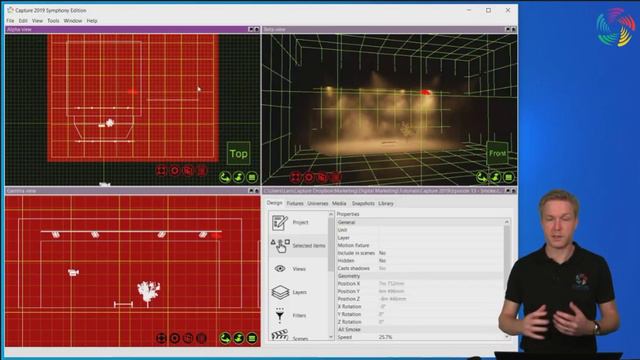
Task: Select the tree object in Gamma view
Action: point(149,292)
